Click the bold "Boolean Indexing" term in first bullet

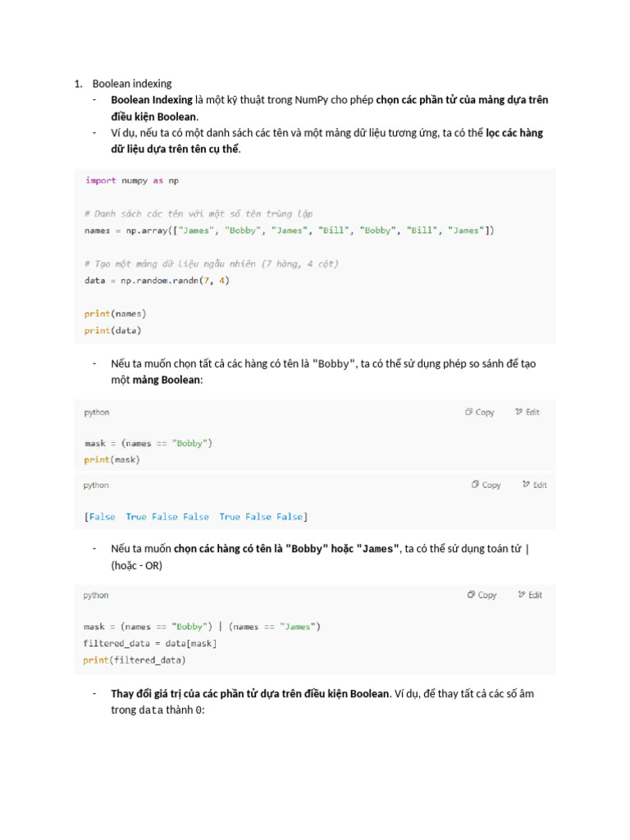[152, 100]
